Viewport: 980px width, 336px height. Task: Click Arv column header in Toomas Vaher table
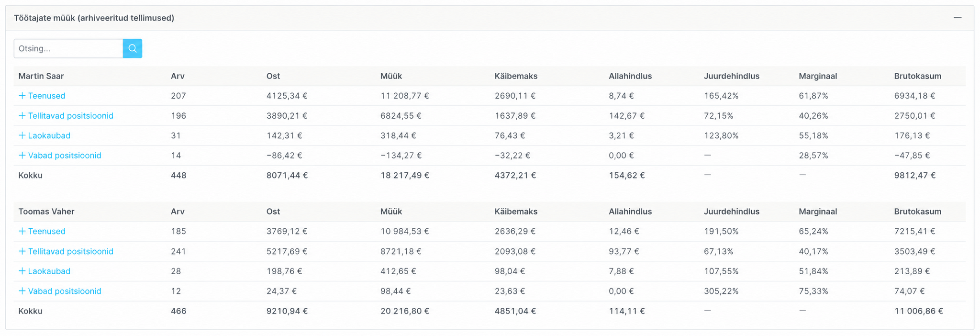pos(178,212)
